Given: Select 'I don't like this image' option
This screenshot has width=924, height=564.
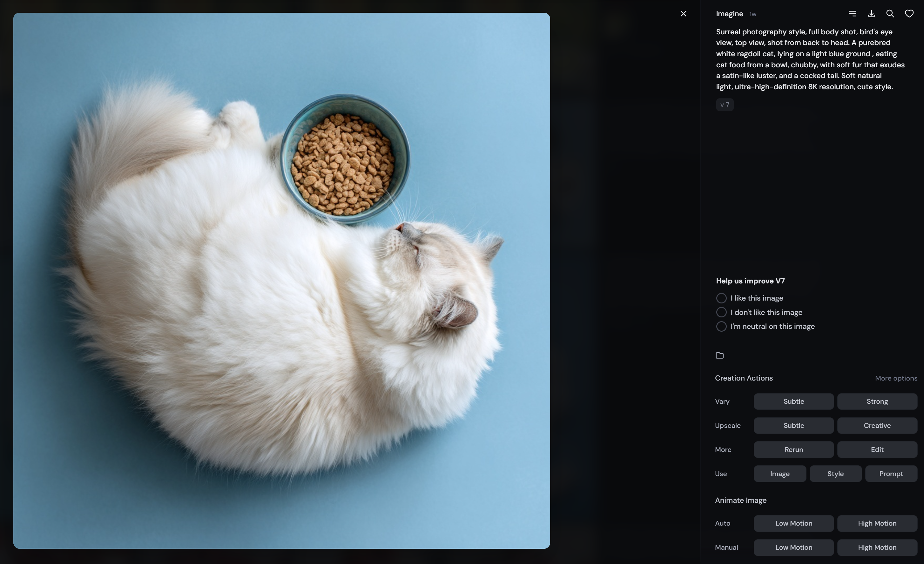Looking at the screenshot, I should coord(759,312).
